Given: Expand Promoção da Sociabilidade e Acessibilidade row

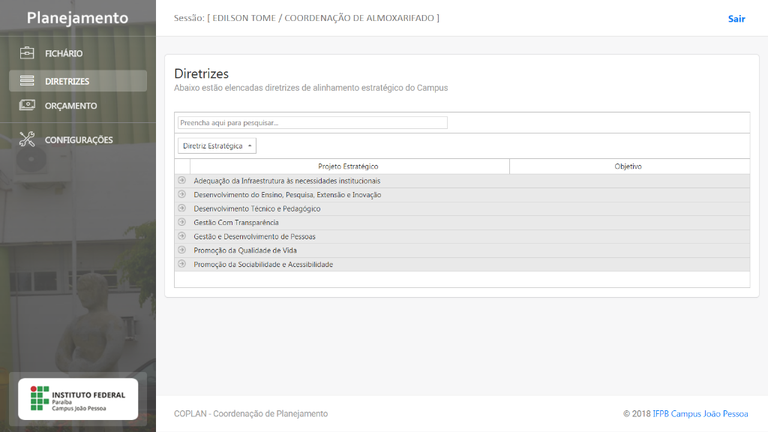Looking at the screenshot, I should pos(182,264).
